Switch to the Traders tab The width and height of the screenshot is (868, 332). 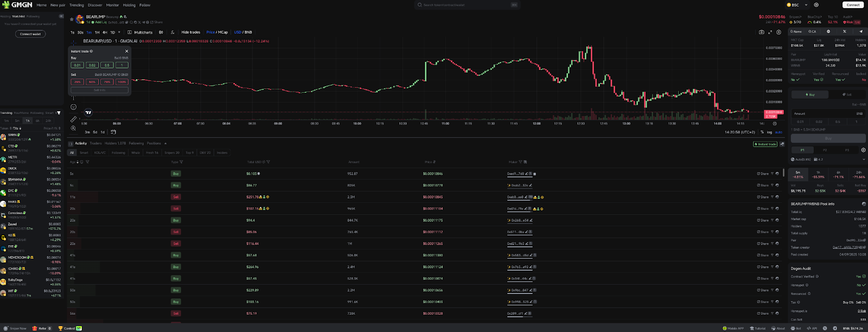[x=95, y=143]
